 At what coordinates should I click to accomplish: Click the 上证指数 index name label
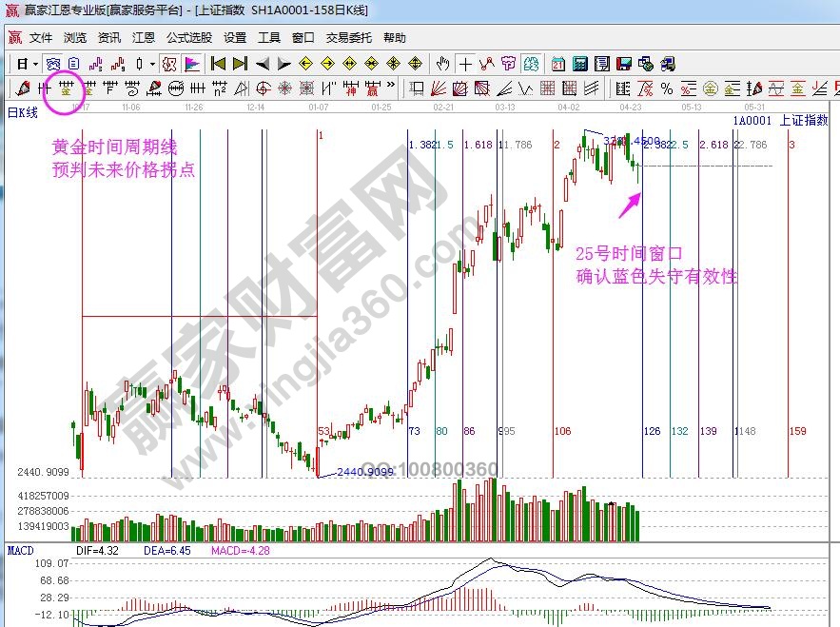(x=804, y=120)
